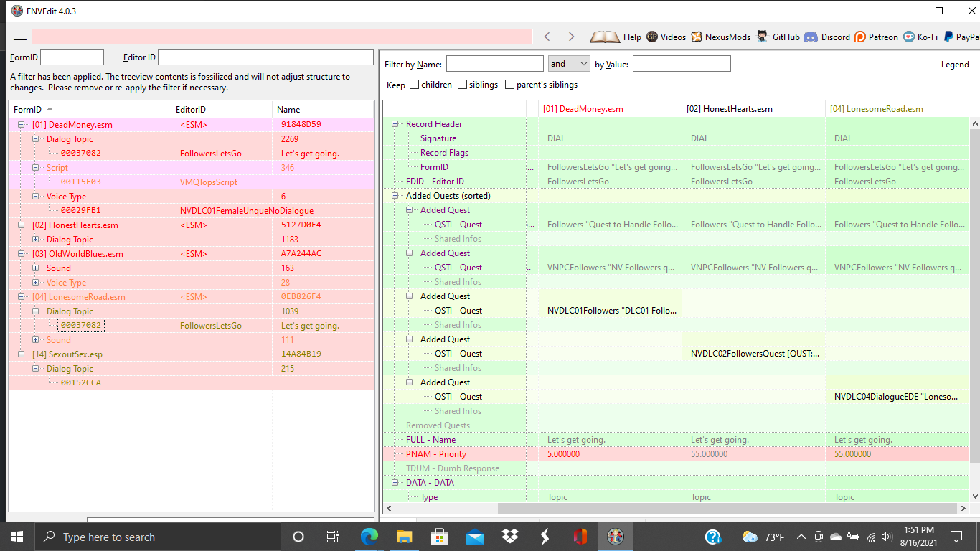Open Help via the book icon
980x551 pixels.
(605, 37)
